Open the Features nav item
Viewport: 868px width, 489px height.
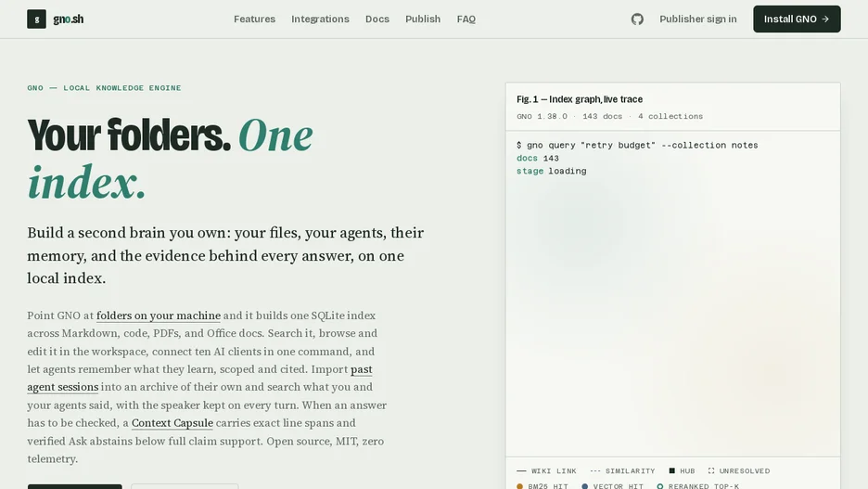(255, 19)
